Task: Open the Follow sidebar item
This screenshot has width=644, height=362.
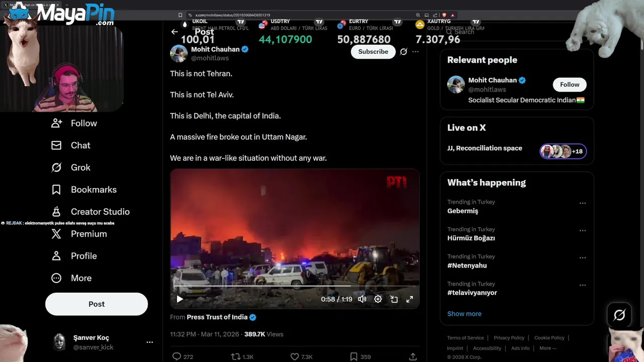Action: [74, 123]
